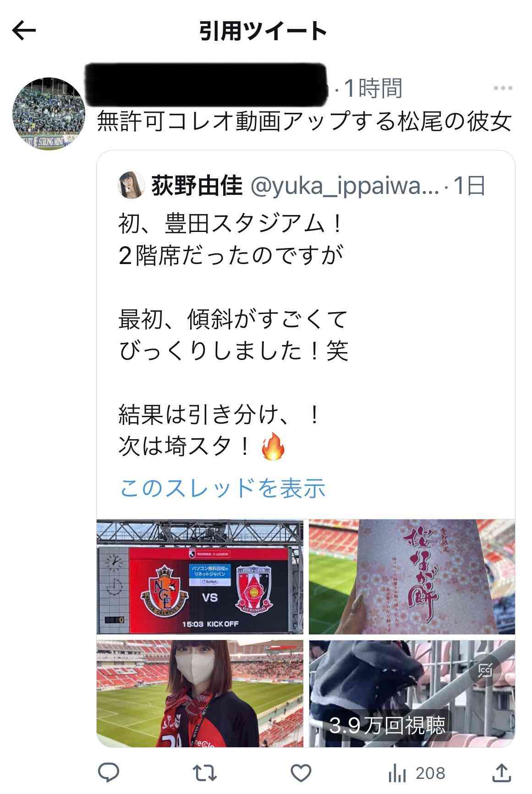The width and height of the screenshot is (532, 794).
Task: Click the このスレッドを表示 link
Action: [x=222, y=488]
